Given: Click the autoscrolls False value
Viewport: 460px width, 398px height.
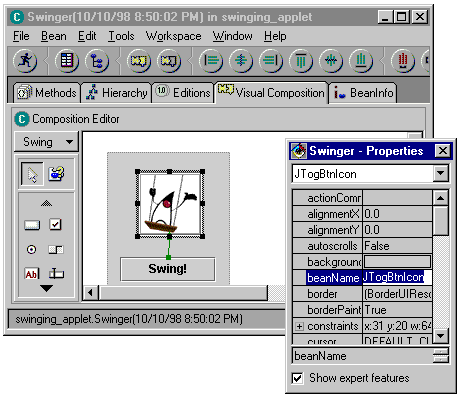Looking at the screenshot, I should [x=397, y=246].
